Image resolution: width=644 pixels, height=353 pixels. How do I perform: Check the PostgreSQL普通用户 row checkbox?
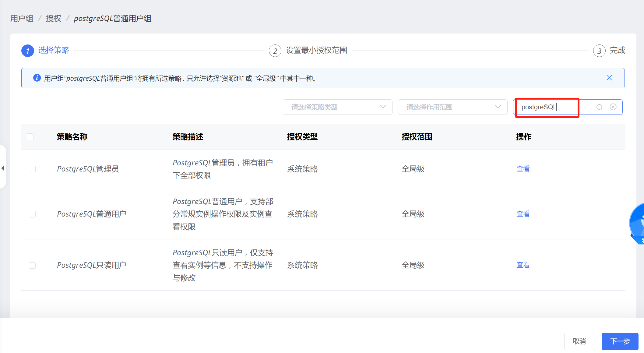(x=32, y=214)
